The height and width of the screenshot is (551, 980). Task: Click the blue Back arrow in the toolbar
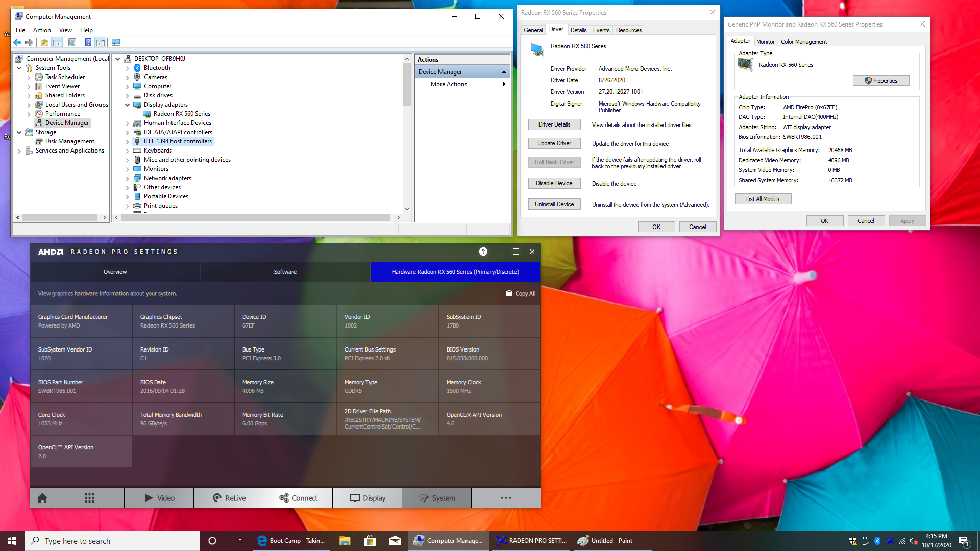click(x=17, y=43)
